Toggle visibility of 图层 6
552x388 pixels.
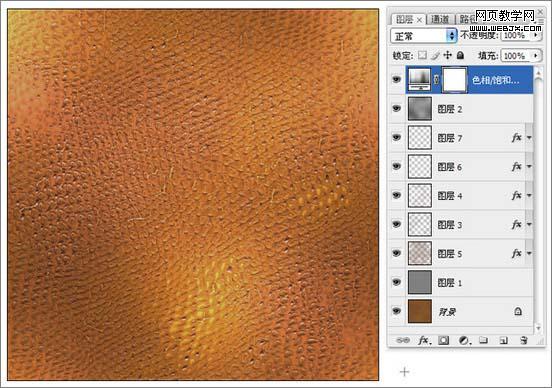point(397,166)
